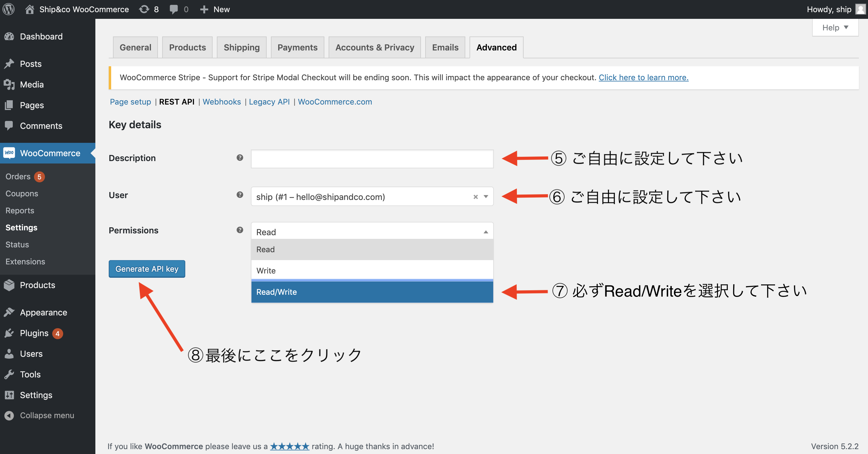Screen dimensions: 868x454
Task: Go to the Legacy API section link
Action: click(x=269, y=102)
